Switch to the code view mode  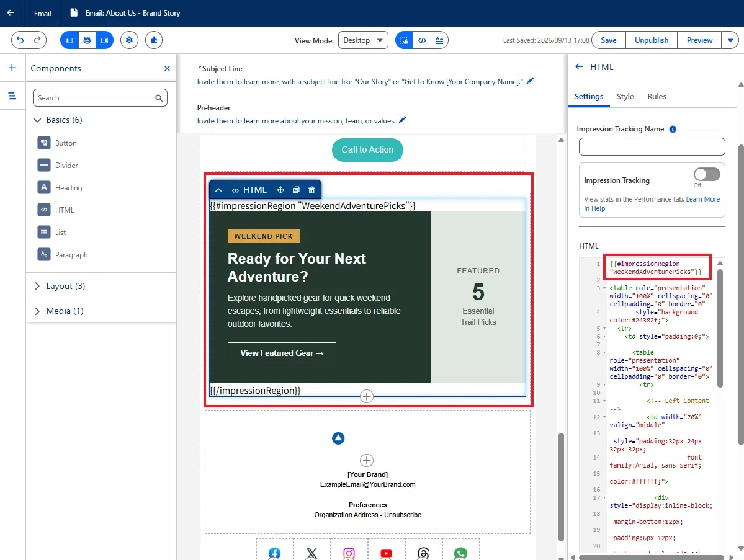click(422, 40)
